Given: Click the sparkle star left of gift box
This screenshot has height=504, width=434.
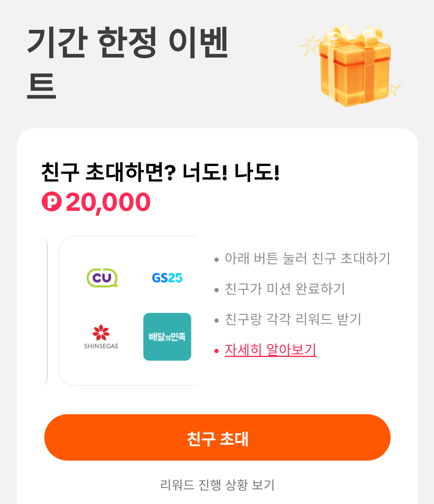Looking at the screenshot, I should tap(310, 45).
